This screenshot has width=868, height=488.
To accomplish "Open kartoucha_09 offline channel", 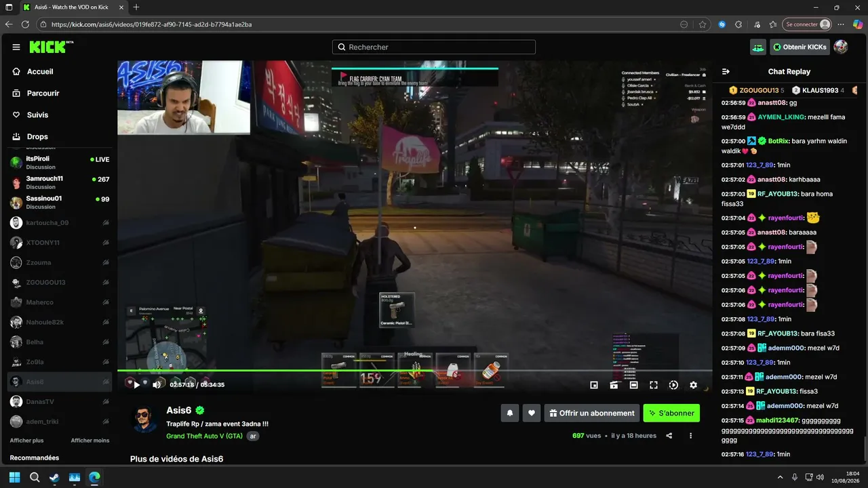I will pyautogui.click(x=60, y=222).
